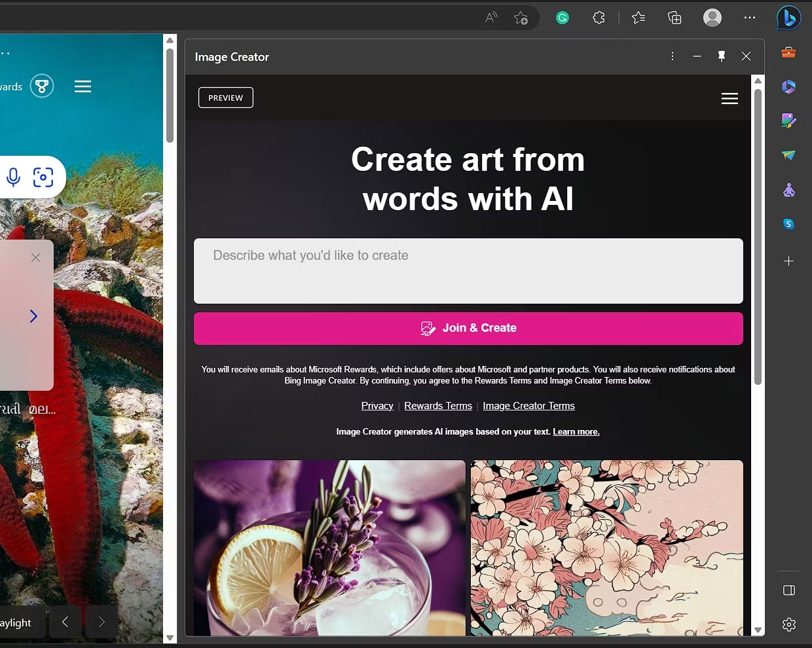This screenshot has width=812, height=648.
Task: Click the Bing page scrollbar thumb
Action: (x=170, y=95)
